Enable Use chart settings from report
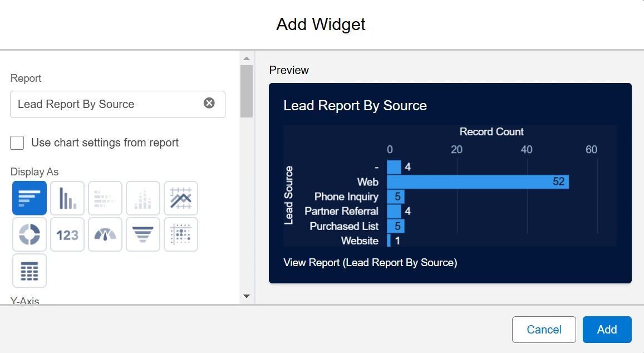The height and width of the screenshot is (353, 644). (17, 143)
